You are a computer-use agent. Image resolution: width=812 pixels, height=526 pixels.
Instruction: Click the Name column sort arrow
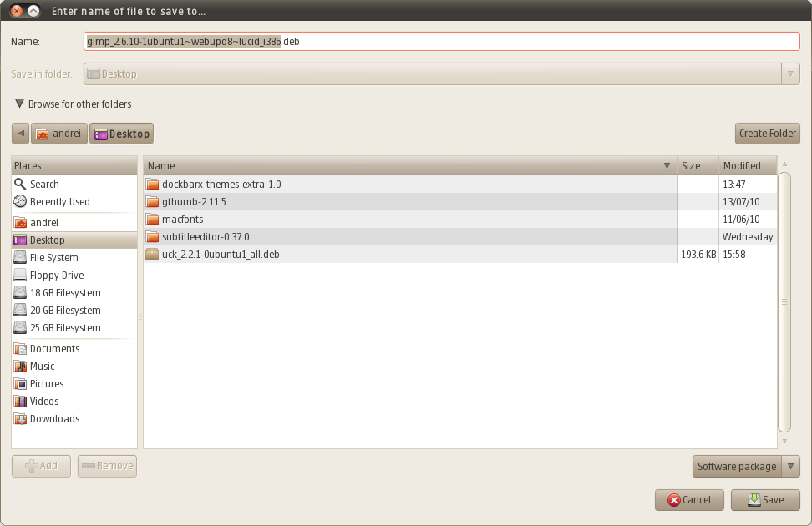pyautogui.click(x=667, y=165)
